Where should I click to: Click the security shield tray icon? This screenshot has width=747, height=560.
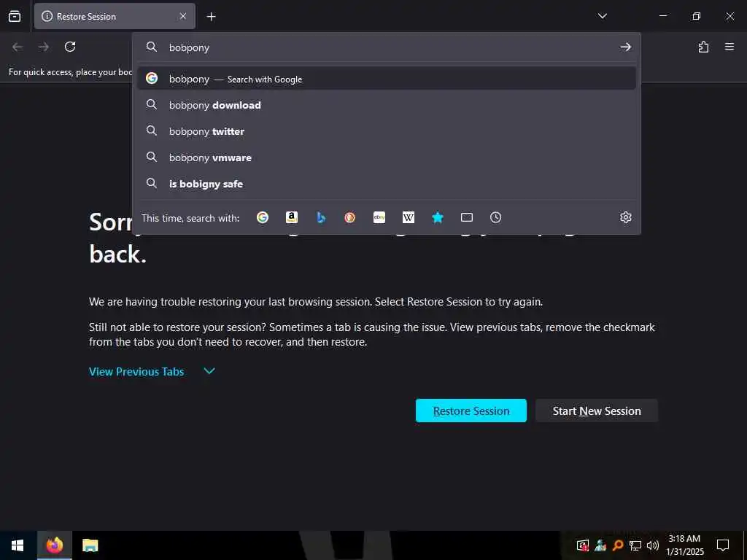point(583,545)
